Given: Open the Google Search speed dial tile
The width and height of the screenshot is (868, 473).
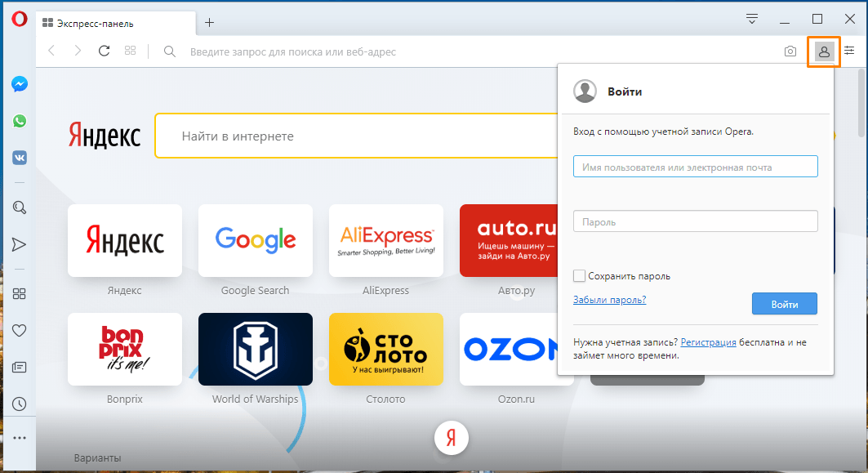Looking at the screenshot, I should 256,241.
